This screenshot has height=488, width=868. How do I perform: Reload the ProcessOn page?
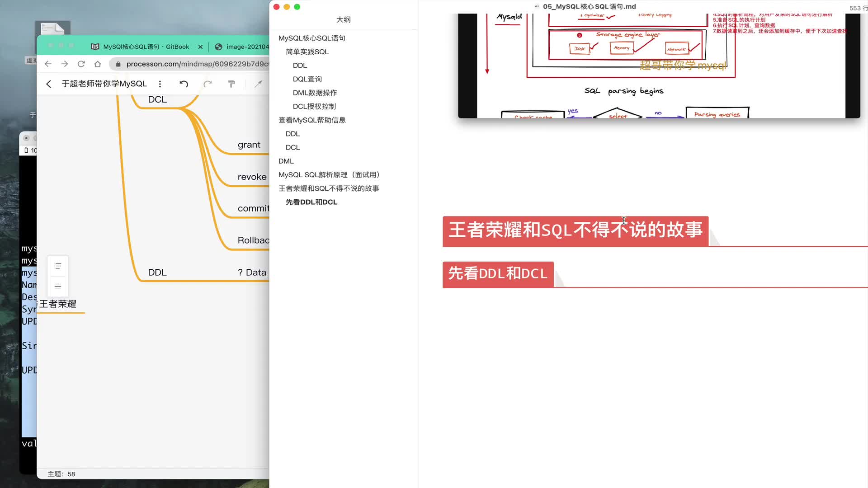coord(81,64)
